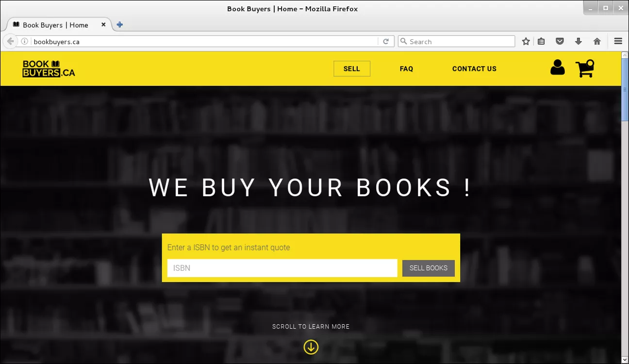Click 'Enter a ISBN to get an instant quote' text
Viewport: 629px width, 364px height.
click(229, 248)
